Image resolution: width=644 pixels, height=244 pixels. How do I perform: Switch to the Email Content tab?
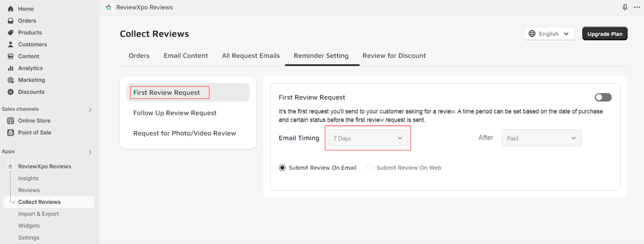click(x=186, y=56)
